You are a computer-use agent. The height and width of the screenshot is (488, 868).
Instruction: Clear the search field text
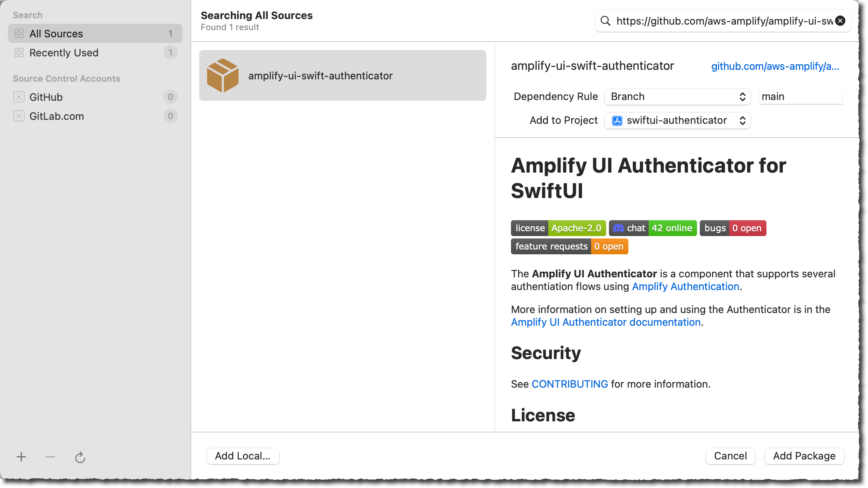point(840,21)
